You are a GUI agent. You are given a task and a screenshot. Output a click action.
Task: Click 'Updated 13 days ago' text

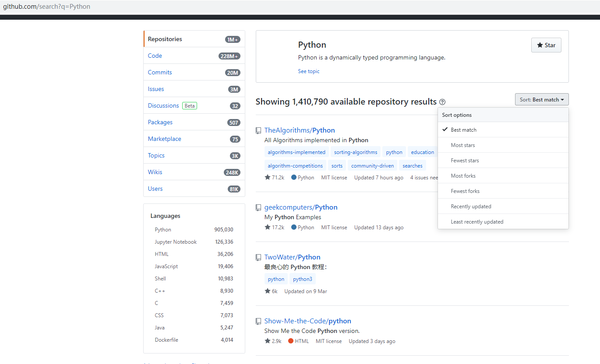tap(379, 227)
